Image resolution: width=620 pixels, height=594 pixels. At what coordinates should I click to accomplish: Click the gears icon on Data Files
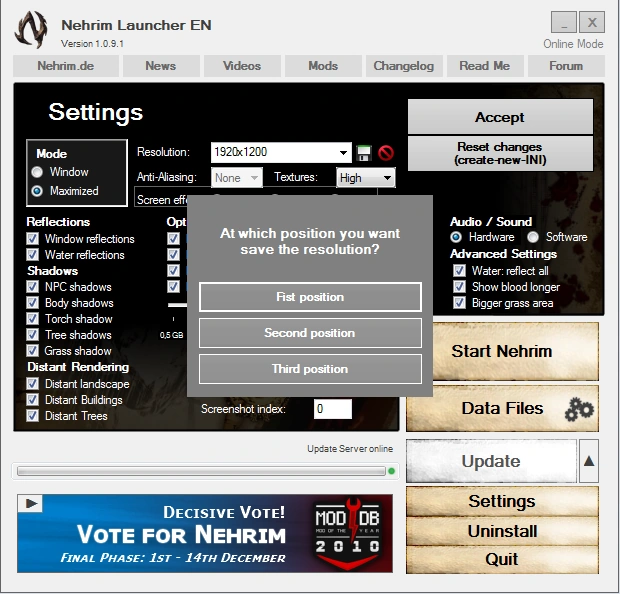point(579,409)
